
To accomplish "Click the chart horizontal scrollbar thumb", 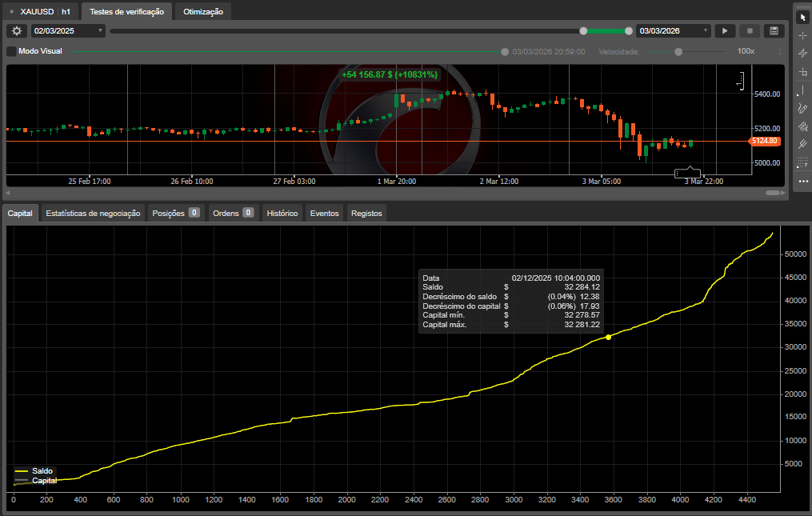I will (773, 193).
